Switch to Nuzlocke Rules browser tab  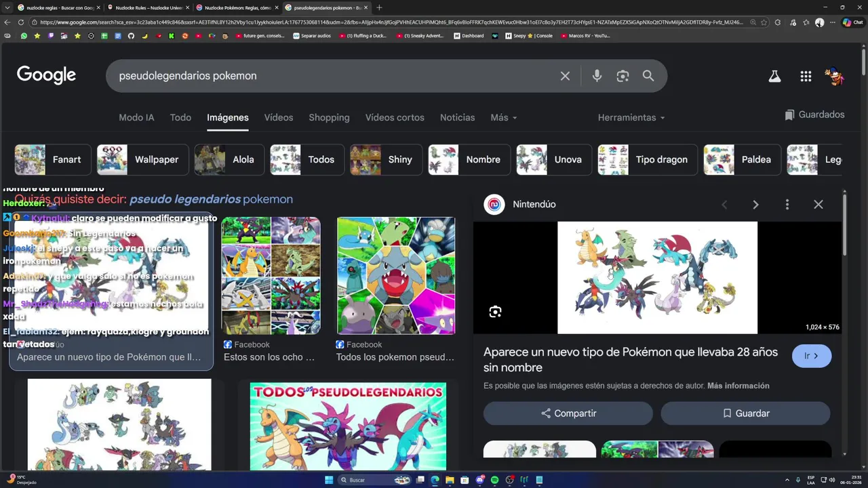point(147,7)
